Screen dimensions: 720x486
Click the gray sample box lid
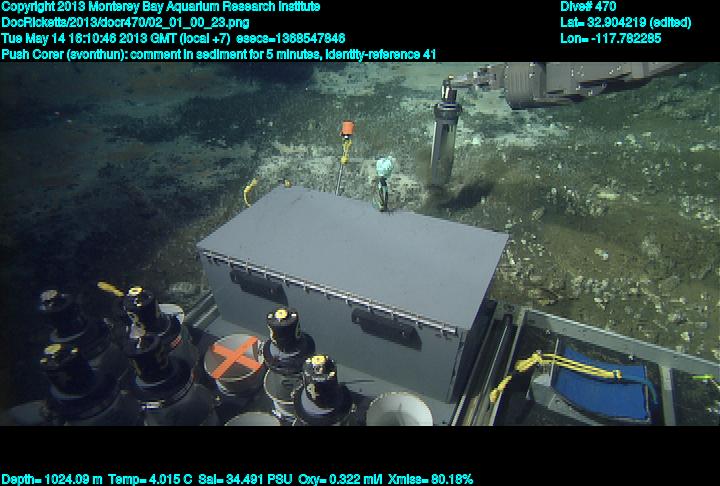[354, 257]
